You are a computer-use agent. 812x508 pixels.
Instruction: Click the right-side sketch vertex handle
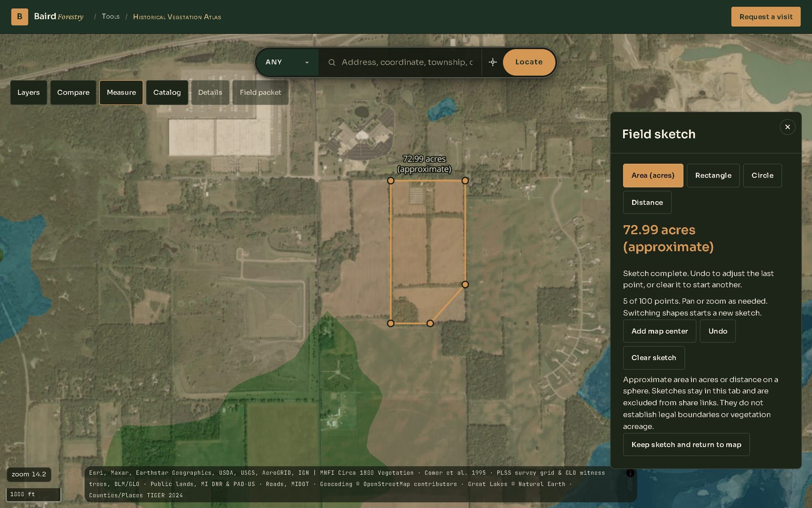[465, 284]
